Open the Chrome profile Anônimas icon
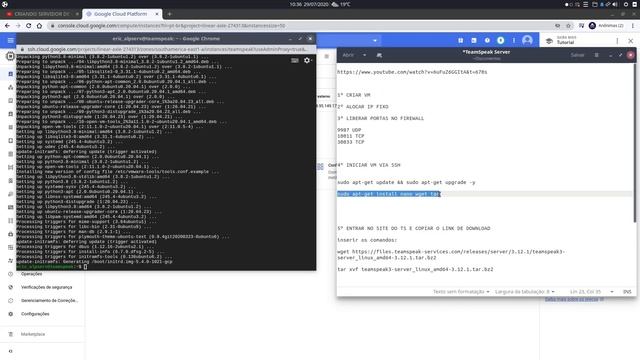The width and height of the screenshot is (640, 360). coord(592,26)
